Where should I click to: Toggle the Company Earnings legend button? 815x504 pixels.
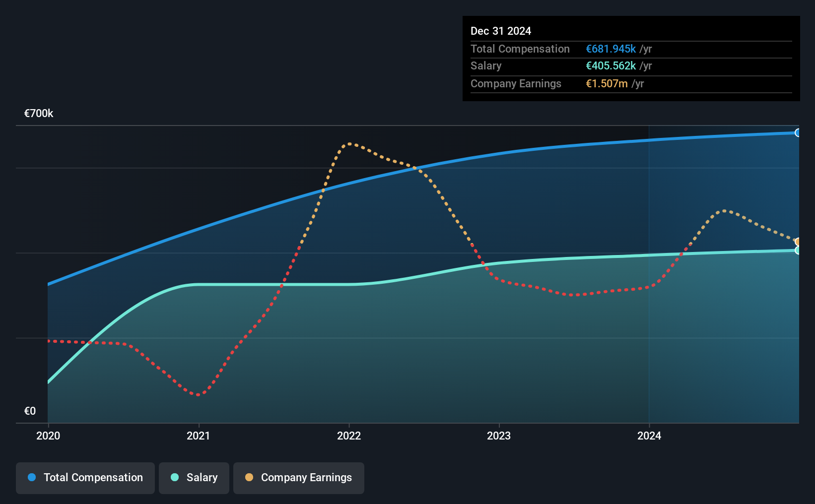[299, 478]
